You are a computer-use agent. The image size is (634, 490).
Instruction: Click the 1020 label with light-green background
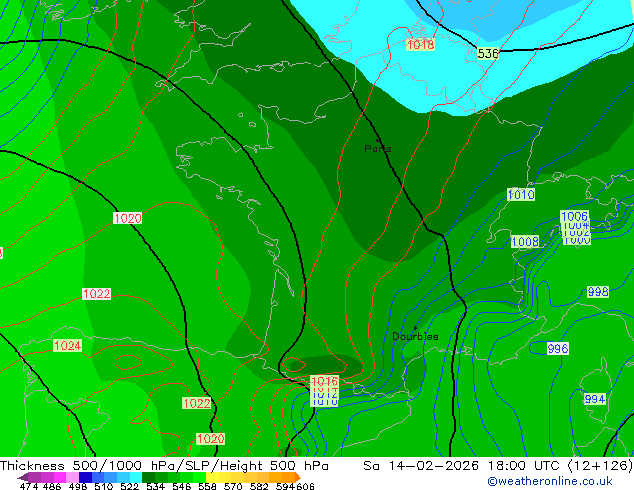[210, 439]
